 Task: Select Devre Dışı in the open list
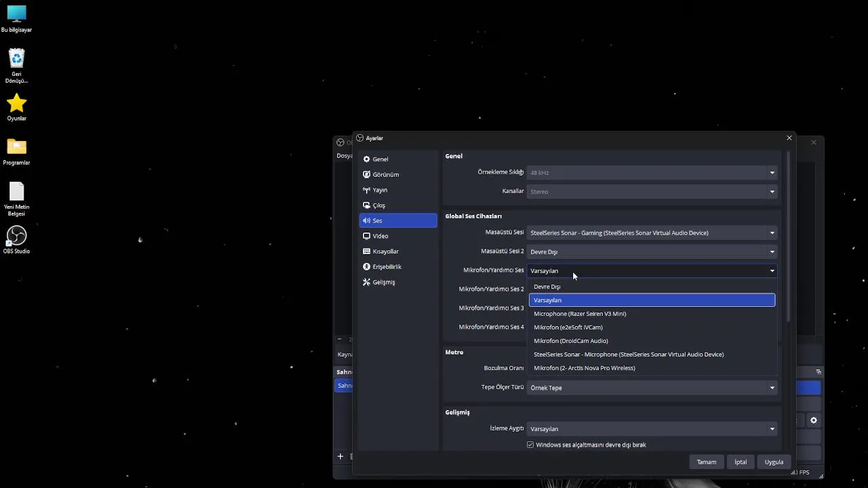coord(652,287)
